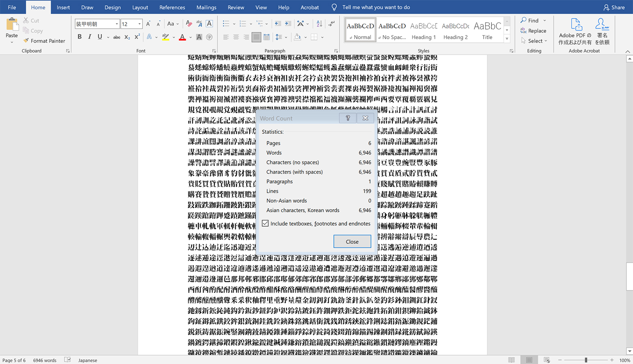The image size is (633, 364).
Task: Click Adobe request signature icon
Action: coord(602,31)
